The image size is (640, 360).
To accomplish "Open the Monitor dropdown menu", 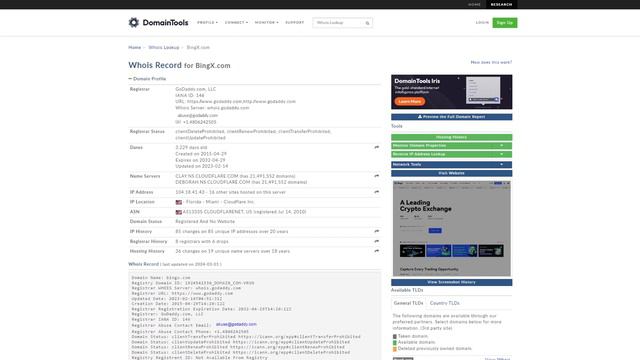I will (267, 22).
